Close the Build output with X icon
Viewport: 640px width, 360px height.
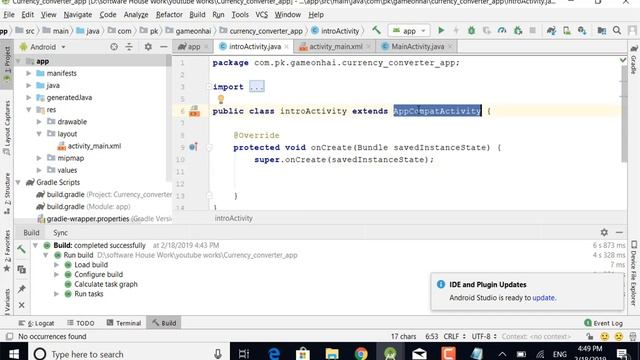pos(22,305)
